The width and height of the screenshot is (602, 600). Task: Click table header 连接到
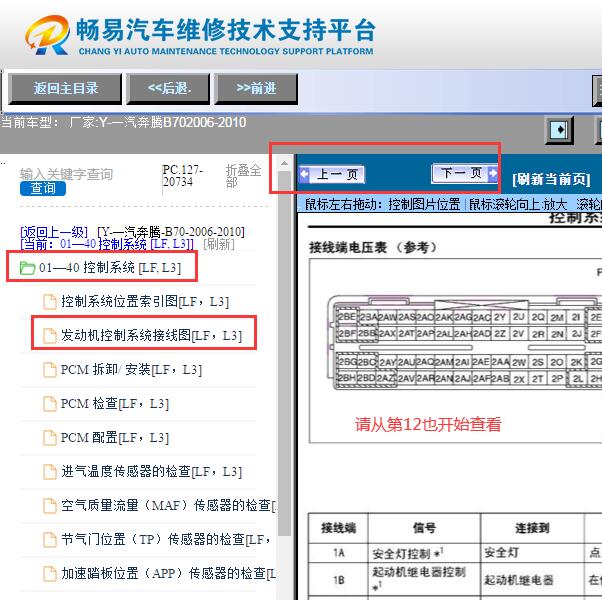click(x=532, y=528)
